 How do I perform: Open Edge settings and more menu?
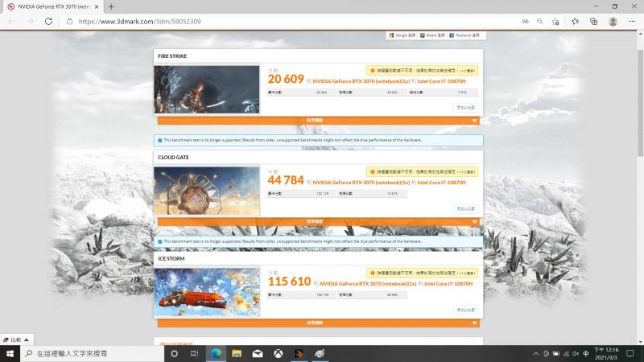(632, 22)
